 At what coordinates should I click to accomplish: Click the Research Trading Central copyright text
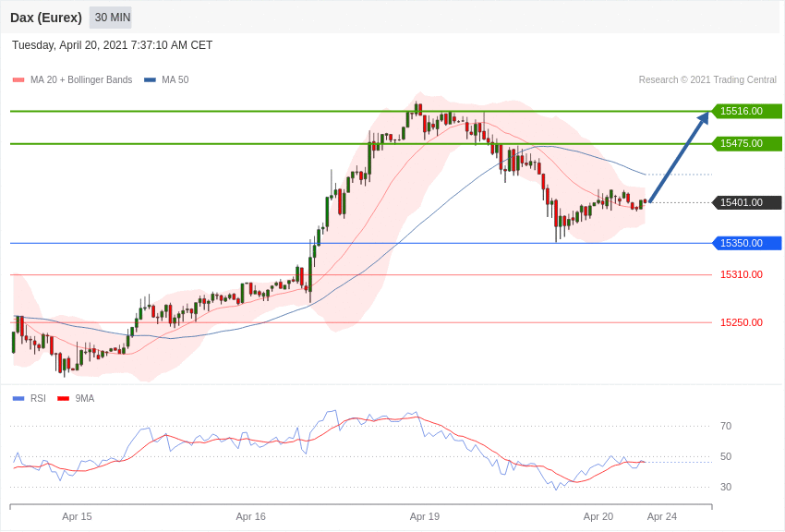pos(707,80)
